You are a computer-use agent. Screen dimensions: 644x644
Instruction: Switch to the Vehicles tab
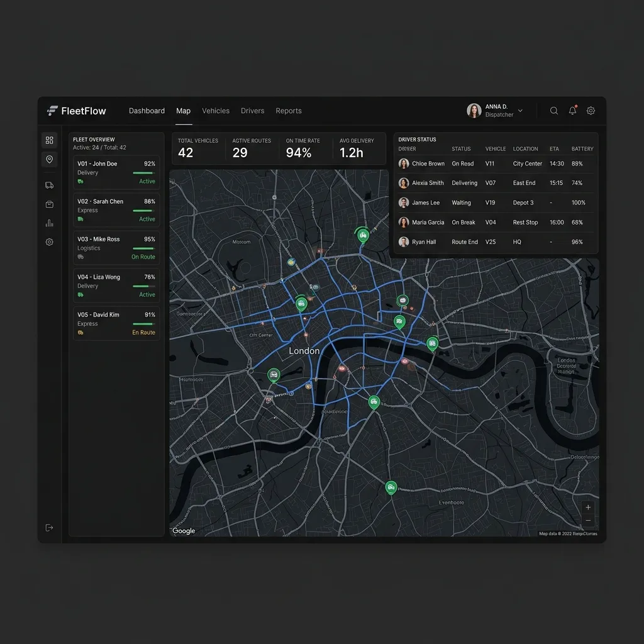216,111
